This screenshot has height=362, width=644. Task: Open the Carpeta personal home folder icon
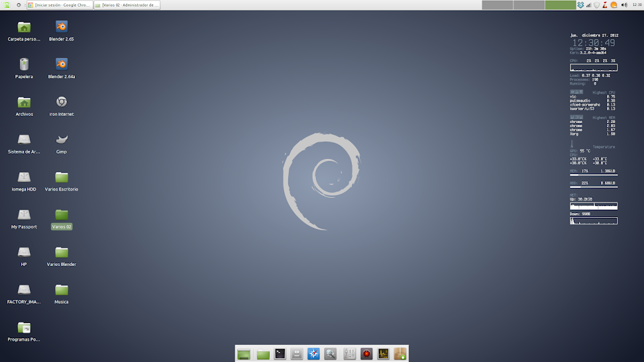pos(24,28)
